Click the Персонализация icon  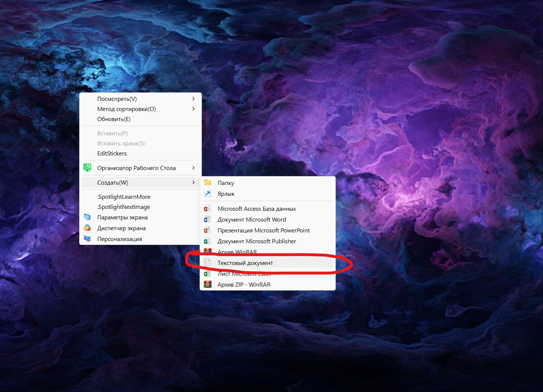point(88,238)
